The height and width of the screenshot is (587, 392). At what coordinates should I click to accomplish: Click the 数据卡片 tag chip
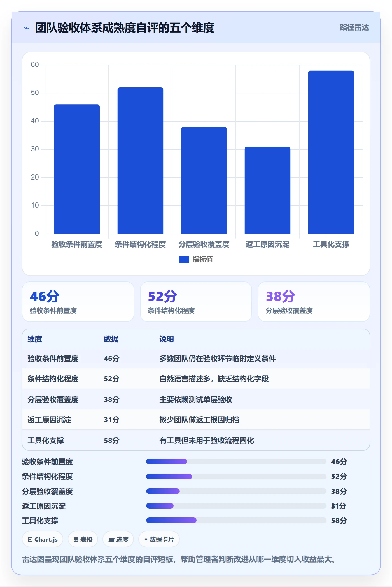click(x=159, y=539)
